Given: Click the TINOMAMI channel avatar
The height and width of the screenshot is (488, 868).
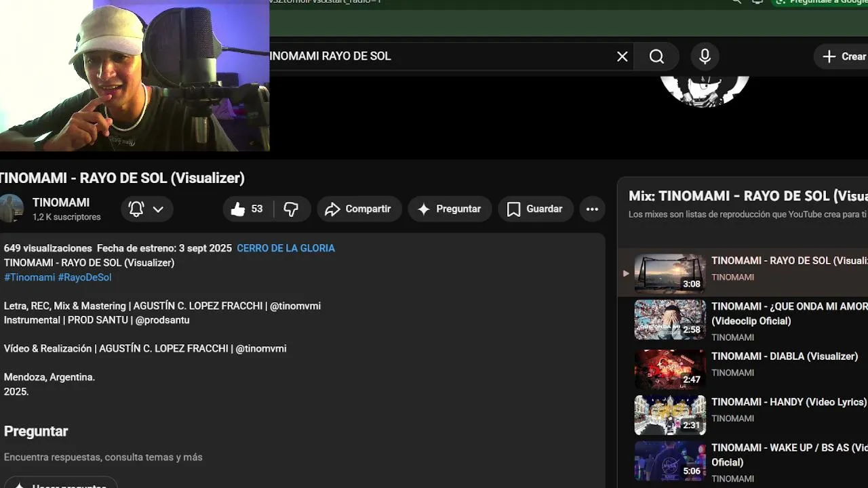Looking at the screenshot, I should 11,209.
